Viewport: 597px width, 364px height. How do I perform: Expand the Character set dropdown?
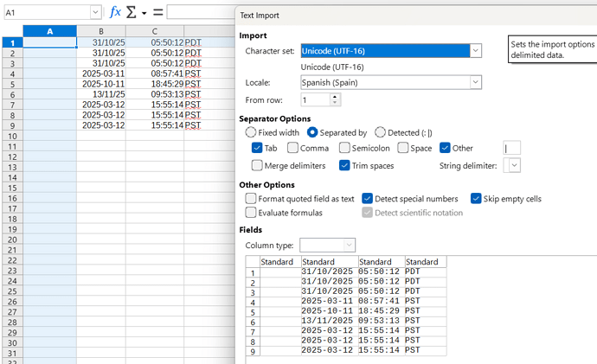[475, 51]
